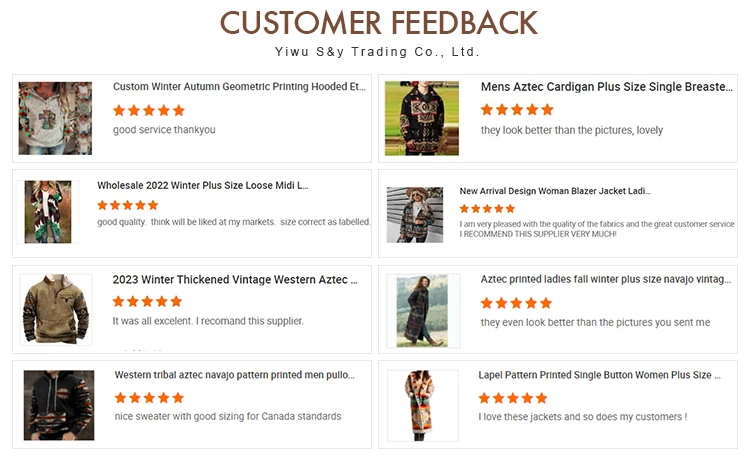Click stars above 'I love these jackets' review

(513, 398)
